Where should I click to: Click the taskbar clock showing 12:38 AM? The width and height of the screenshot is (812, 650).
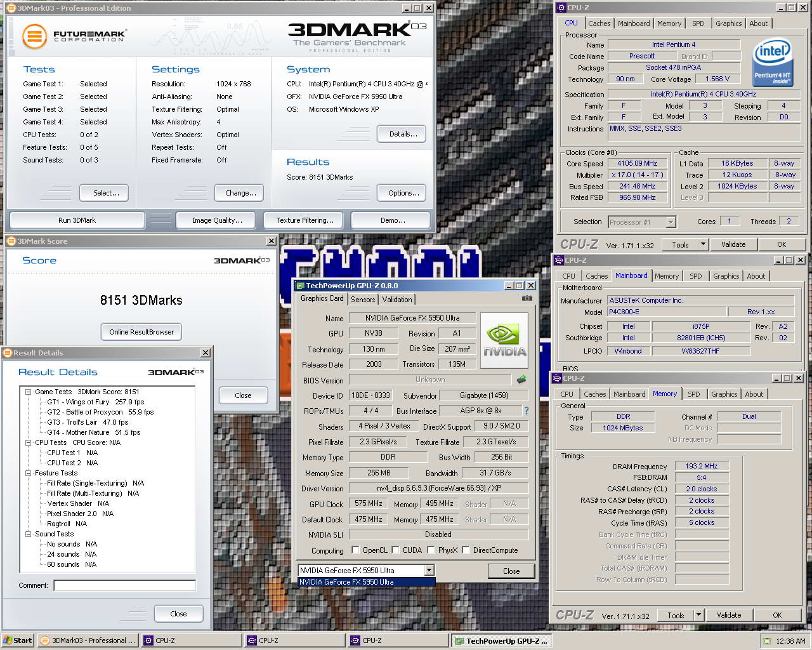click(x=790, y=641)
